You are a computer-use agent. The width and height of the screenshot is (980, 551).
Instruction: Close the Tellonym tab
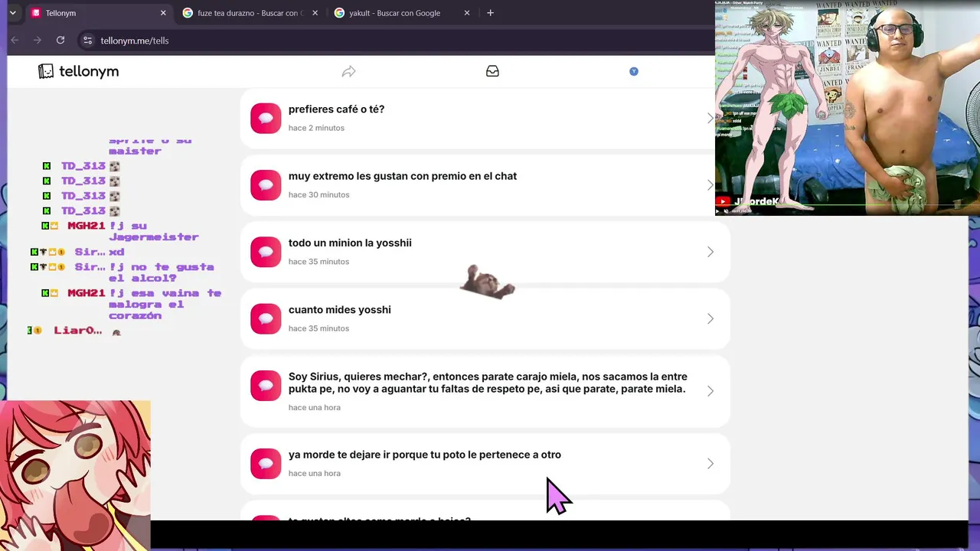tap(163, 13)
